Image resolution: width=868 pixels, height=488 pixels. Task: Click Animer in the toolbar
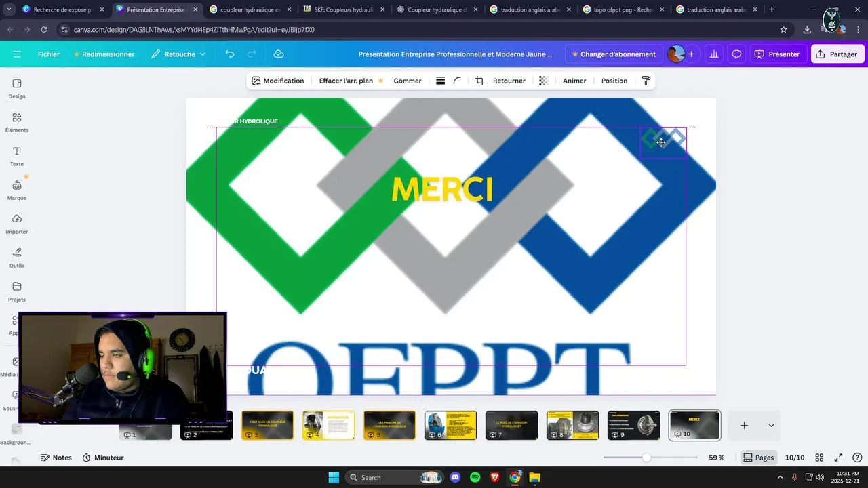(574, 81)
